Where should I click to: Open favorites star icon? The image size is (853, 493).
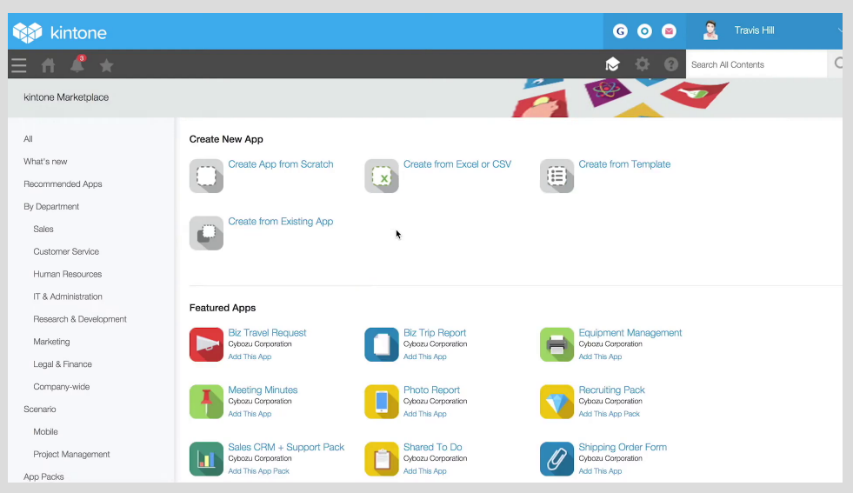107,65
